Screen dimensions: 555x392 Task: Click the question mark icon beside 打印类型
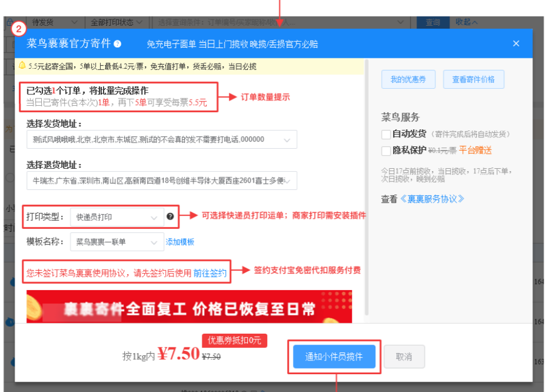point(171,216)
